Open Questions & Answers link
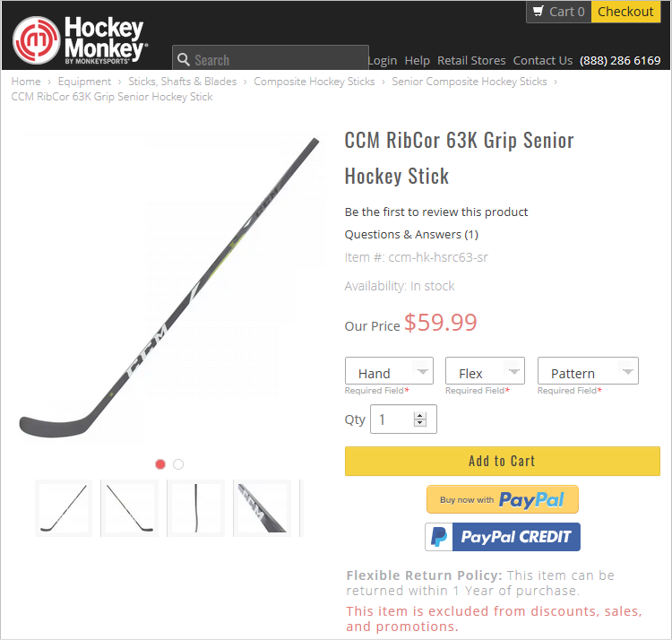The width and height of the screenshot is (672, 640). pos(411,235)
